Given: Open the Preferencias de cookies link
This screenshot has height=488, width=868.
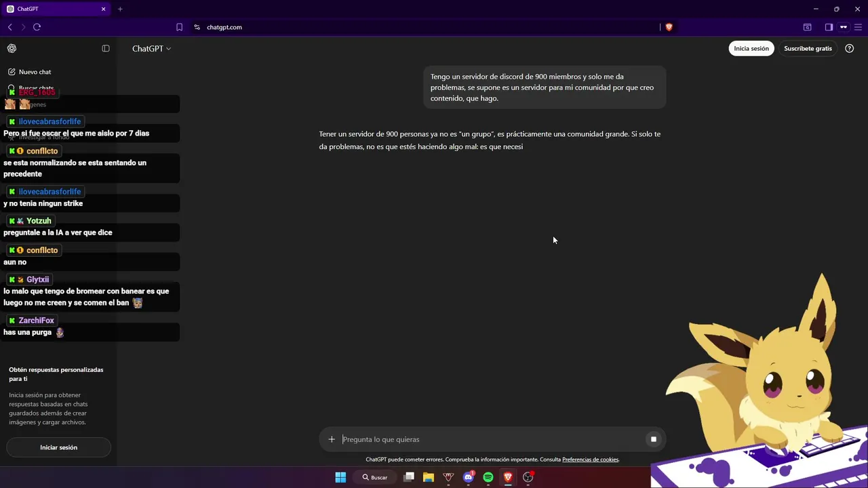Looking at the screenshot, I should tap(591, 460).
